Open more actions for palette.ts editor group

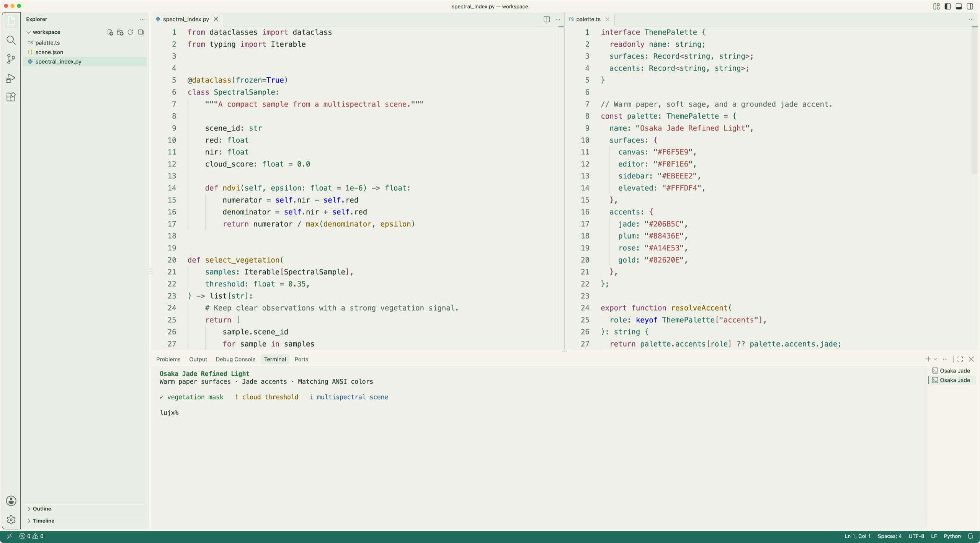tap(971, 19)
